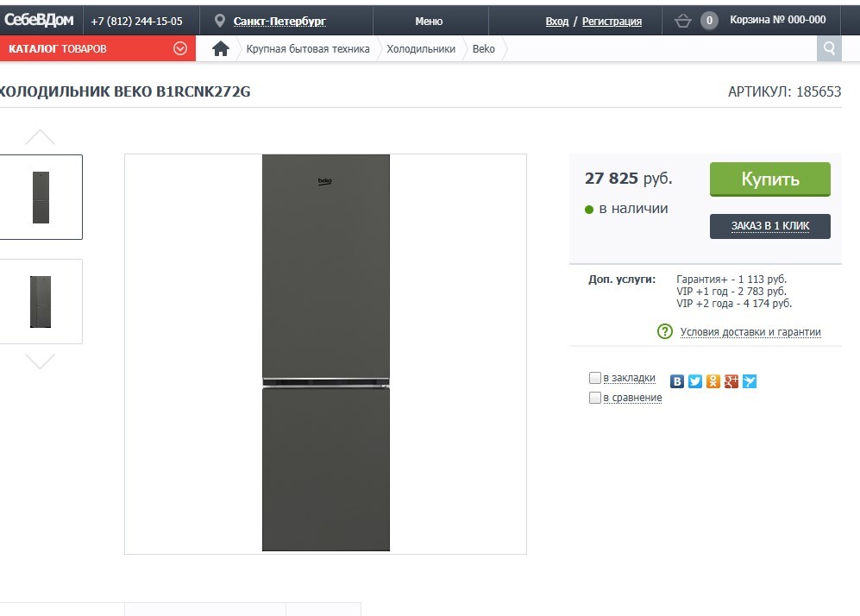The image size is (860, 616).
Task: Click the home breadcrumb icon
Action: click(x=221, y=48)
